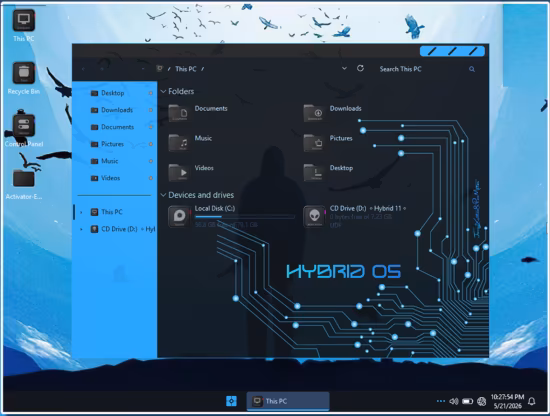Click the 'Devices and drives' heading text
This screenshot has height=416, width=550.
click(x=201, y=195)
